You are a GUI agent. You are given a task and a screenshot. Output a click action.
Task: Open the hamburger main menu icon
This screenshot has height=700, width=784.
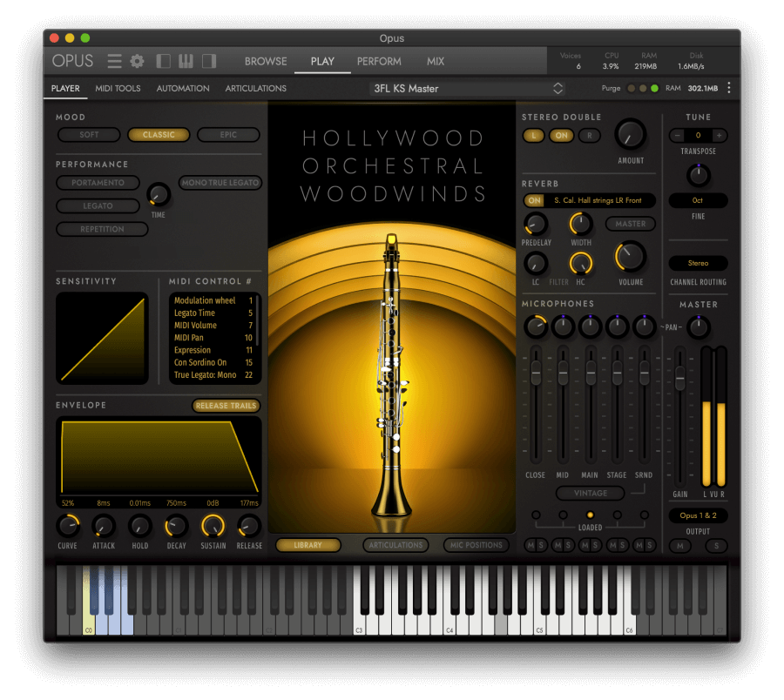coord(114,61)
